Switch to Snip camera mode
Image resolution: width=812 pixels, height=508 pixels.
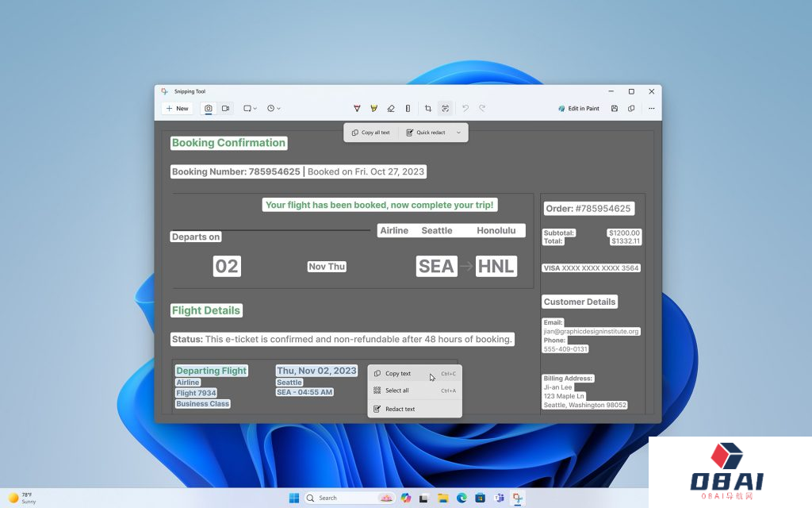[209, 108]
